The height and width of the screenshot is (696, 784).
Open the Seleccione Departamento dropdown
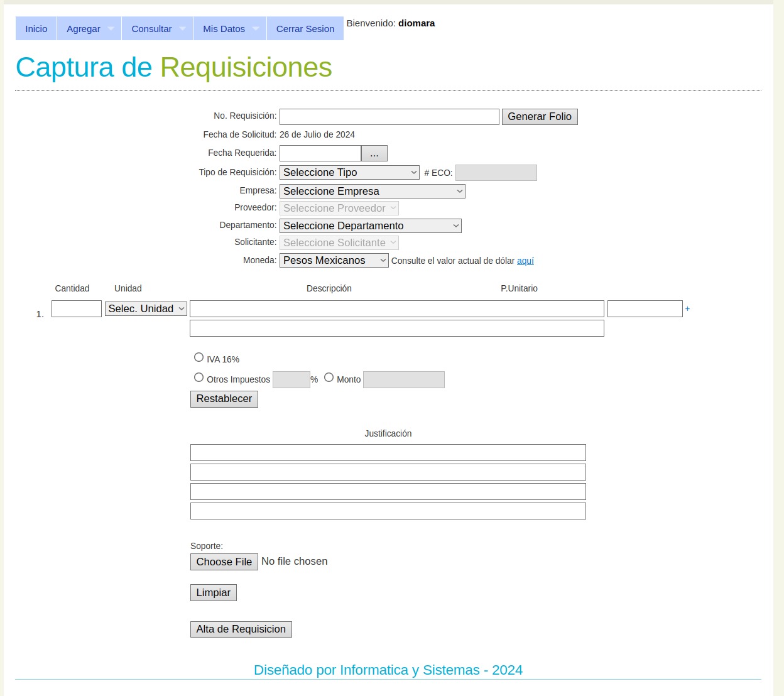point(370,226)
